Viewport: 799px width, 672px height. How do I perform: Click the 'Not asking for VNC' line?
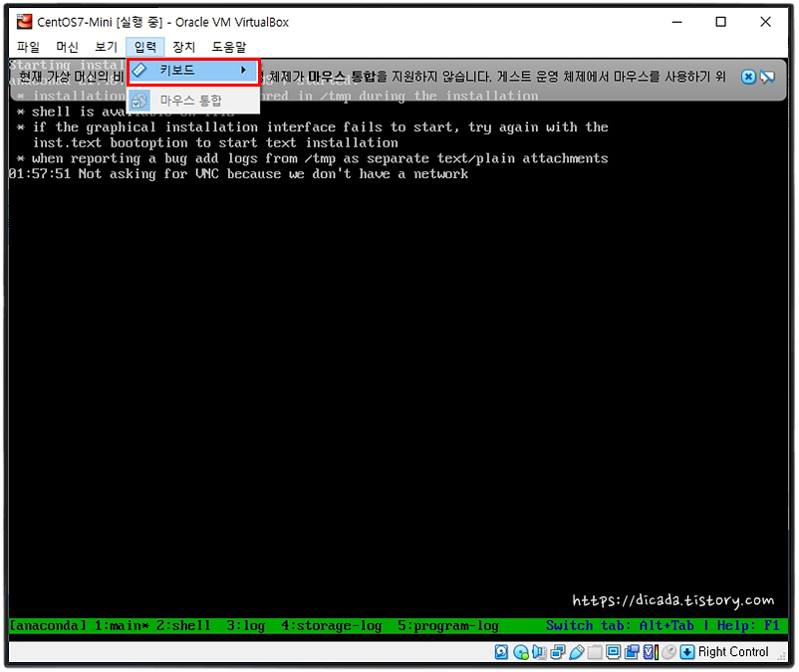238,174
